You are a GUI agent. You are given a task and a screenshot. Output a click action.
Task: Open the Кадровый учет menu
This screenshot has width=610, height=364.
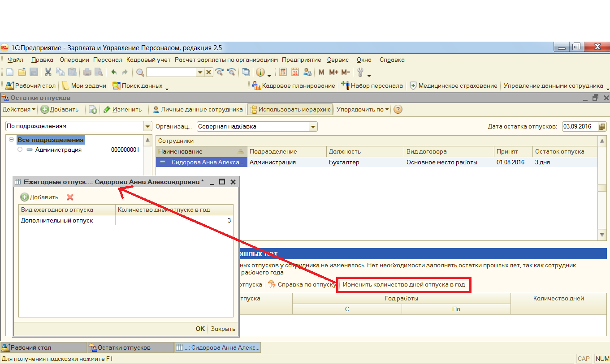[148, 60]
